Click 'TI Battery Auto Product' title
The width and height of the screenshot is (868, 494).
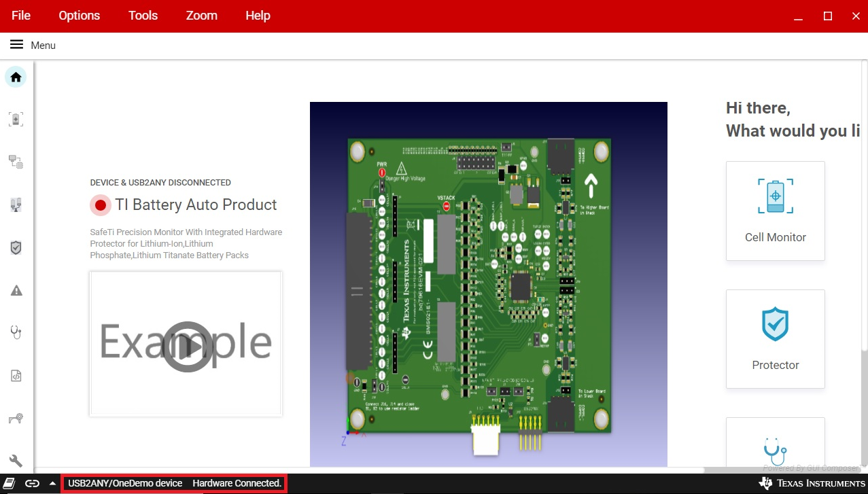tap(196, 205)
